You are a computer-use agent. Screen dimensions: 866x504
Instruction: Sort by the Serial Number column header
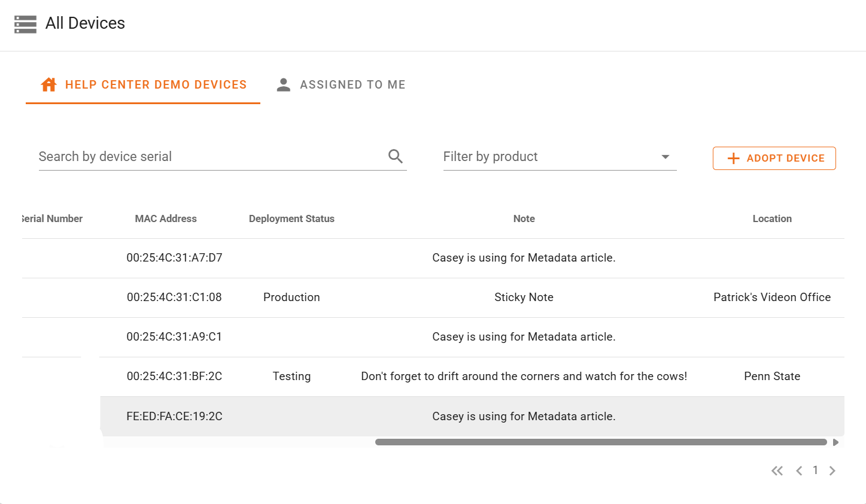click(x=52, y=218)
